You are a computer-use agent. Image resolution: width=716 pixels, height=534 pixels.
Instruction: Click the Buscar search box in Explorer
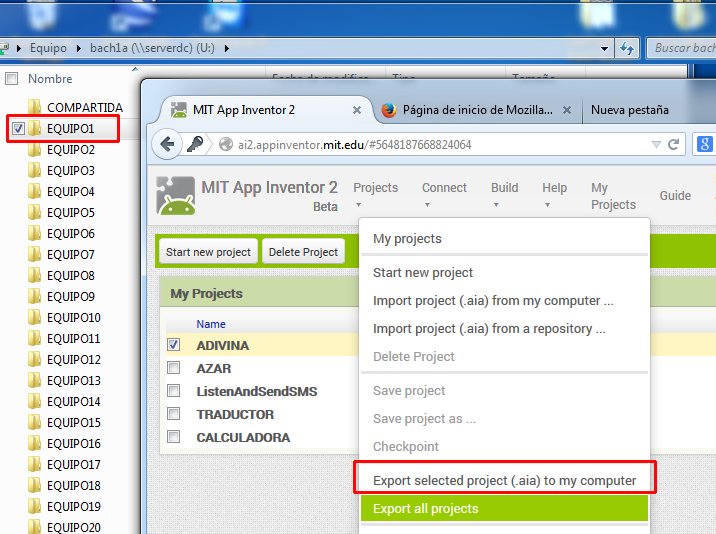(682, 48)
